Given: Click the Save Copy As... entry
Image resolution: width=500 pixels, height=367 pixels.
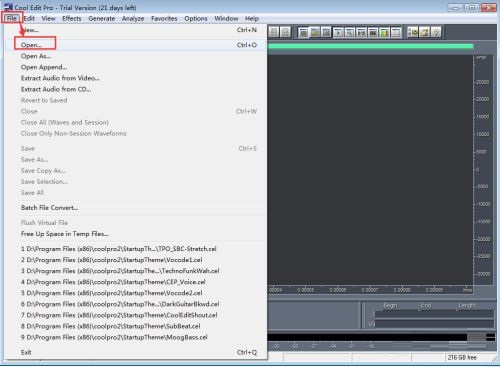Looking at the screenshot, I should click(136, 170).
